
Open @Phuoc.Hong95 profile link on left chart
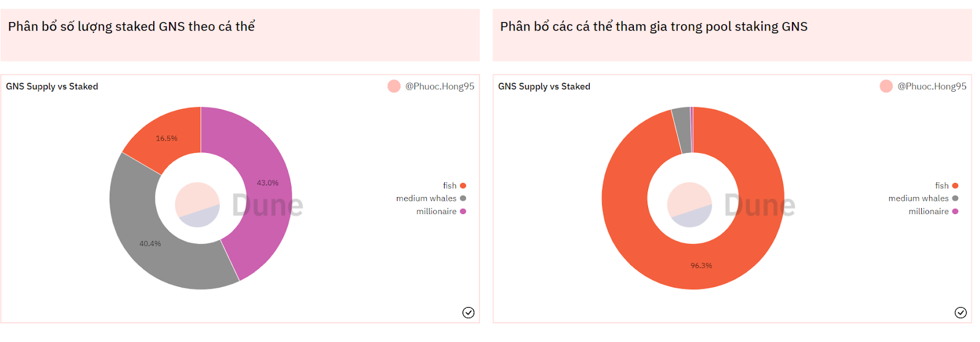(440, 86)
